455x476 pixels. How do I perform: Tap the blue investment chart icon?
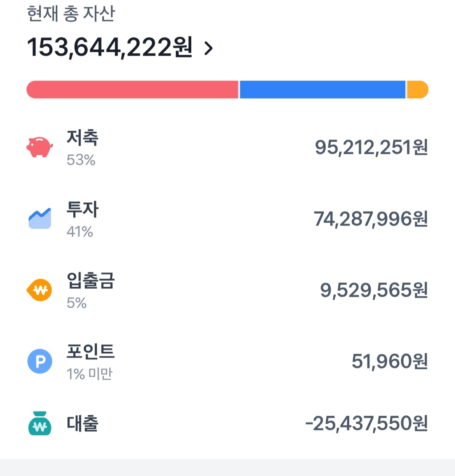click(x=40, y=218)
